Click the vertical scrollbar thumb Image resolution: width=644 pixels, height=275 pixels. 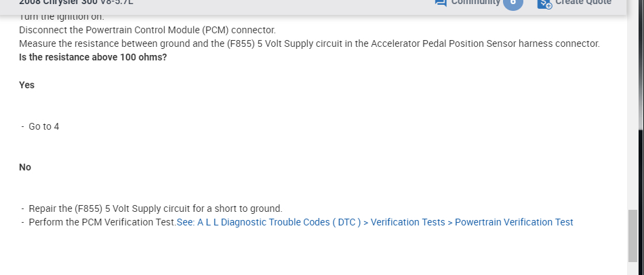point(632,235)
